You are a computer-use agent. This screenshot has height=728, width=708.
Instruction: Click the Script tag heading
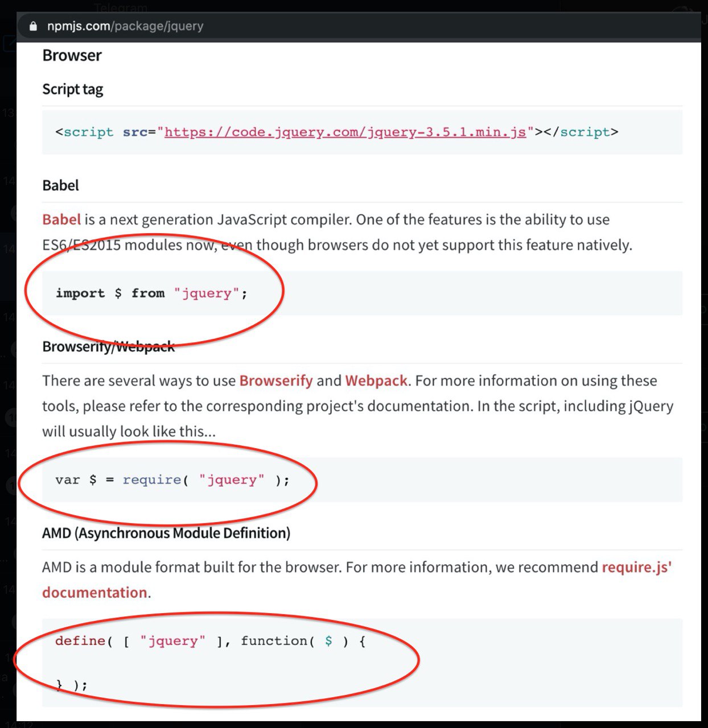point(72,89)
